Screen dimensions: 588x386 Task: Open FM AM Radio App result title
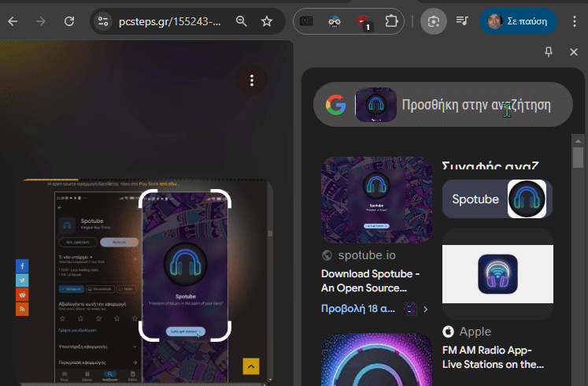click(x=493, y=357)
